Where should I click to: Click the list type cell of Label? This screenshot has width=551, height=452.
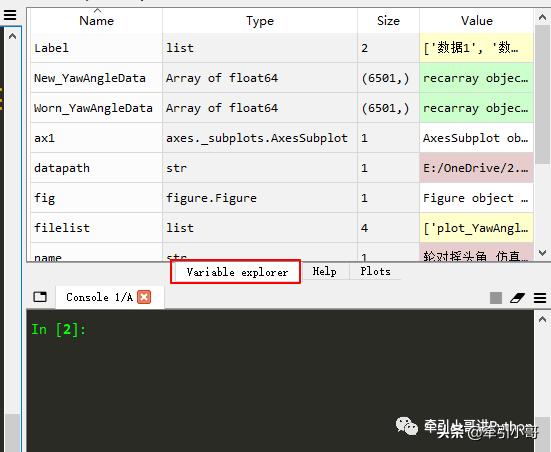tap(260, 48)
